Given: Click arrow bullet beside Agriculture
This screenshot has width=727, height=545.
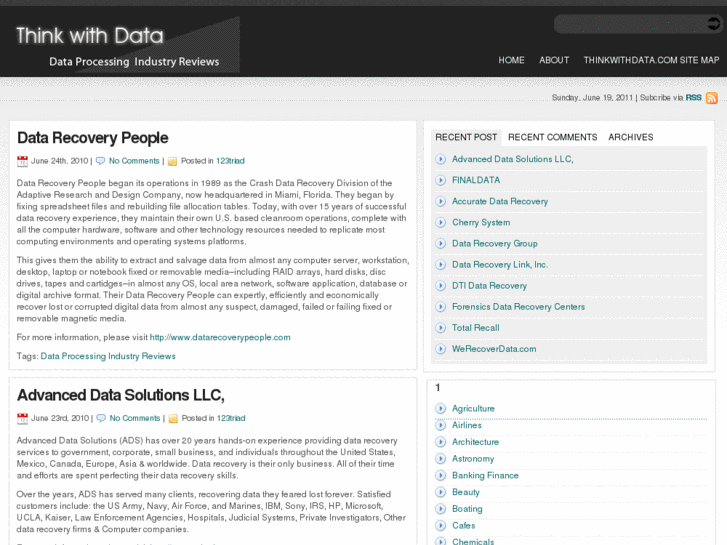Looking at the screenshot, I should (x=440, y=409).
